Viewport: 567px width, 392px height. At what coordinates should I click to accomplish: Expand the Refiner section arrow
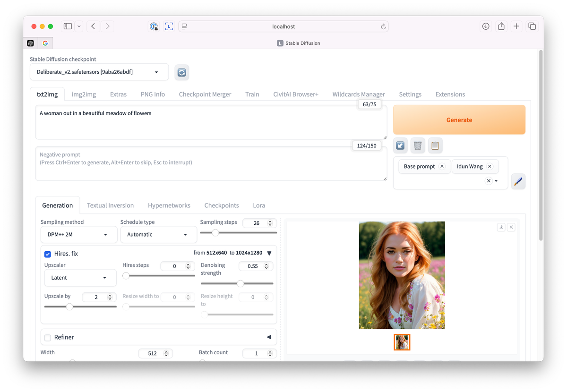click(x=269, y=337)
